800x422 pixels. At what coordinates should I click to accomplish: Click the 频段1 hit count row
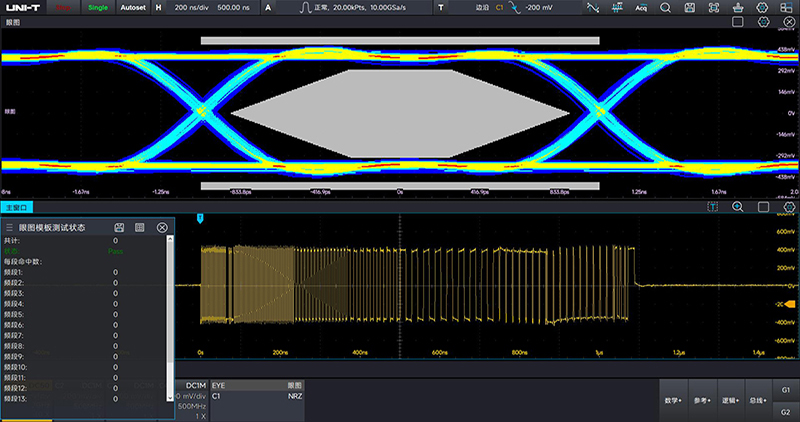pos(84,272)
